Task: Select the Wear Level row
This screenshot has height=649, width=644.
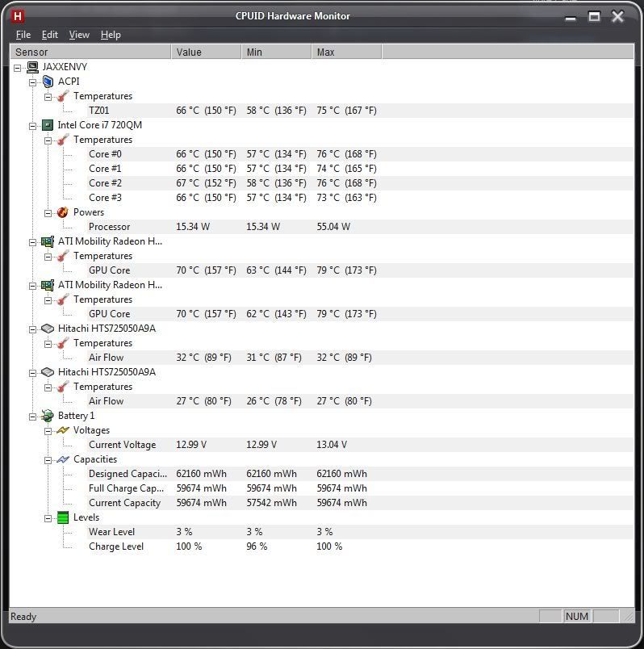Action: [x=360, y=532]
